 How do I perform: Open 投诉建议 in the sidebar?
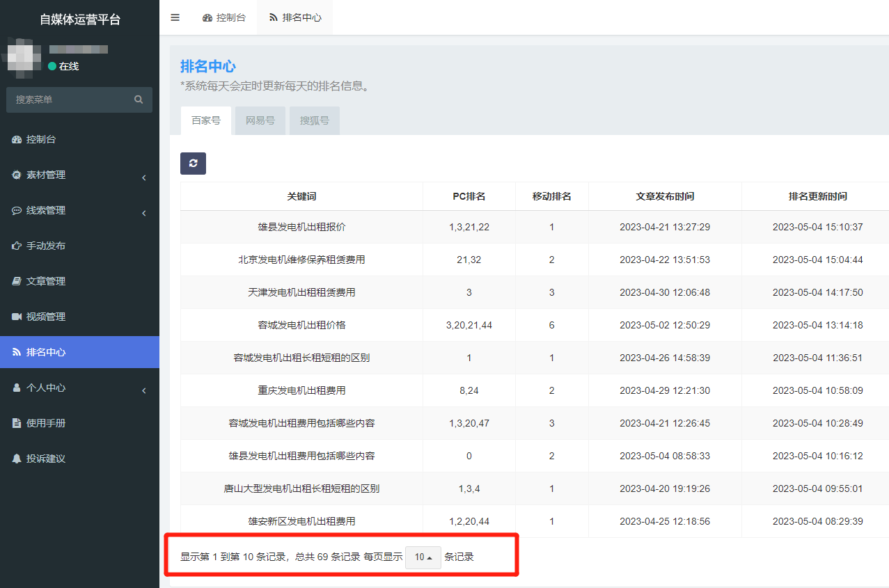[x=46, y=459]
